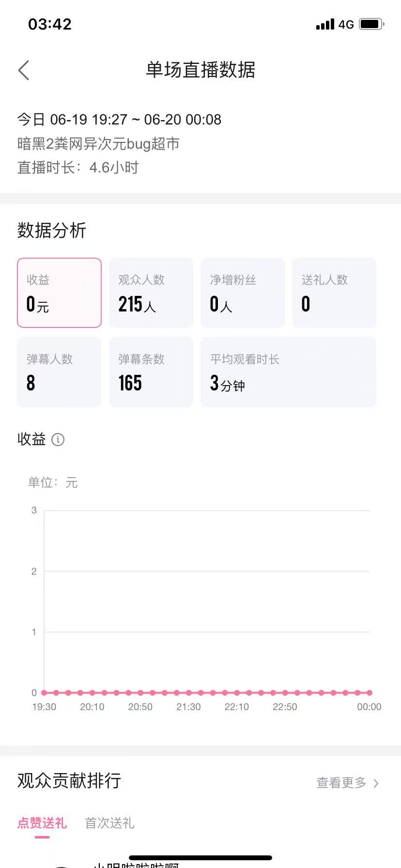
Task: Tap the chart data point at 00:00
Action: (x=370, y=693)
